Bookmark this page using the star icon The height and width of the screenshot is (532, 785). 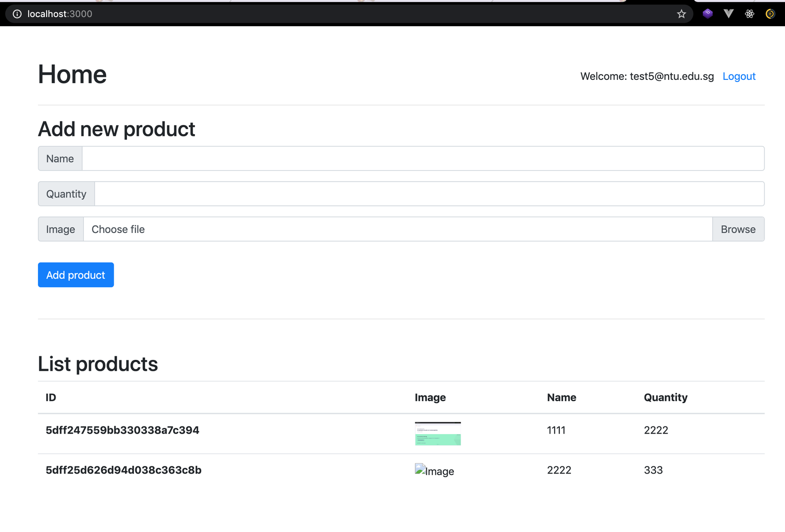(681, 14)
